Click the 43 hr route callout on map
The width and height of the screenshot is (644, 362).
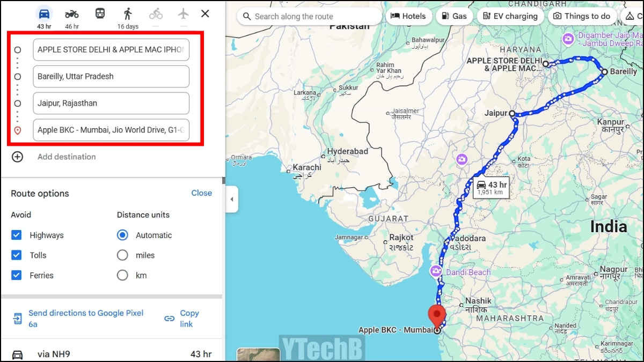tap(491, 187)
